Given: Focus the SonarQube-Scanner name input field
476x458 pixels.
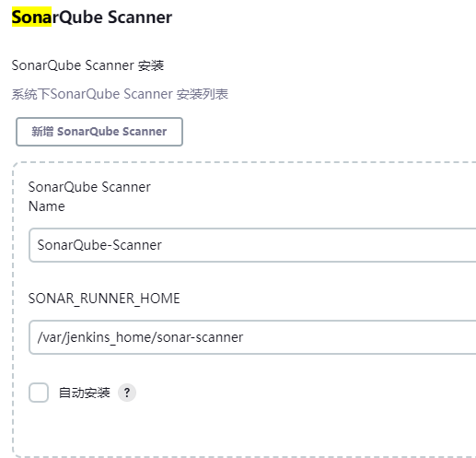Looking at the screenshot, I should pos(252,245).
